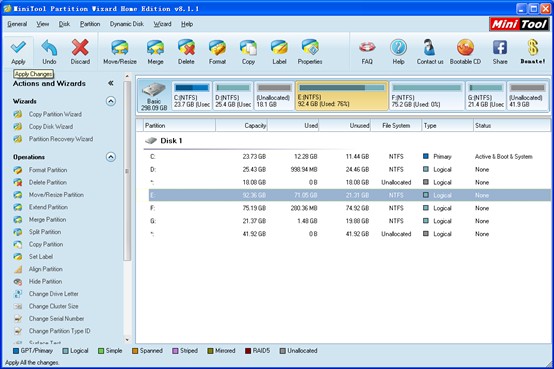Click the Copy toolbar icon
554x369 pixels.
(248, 48)
